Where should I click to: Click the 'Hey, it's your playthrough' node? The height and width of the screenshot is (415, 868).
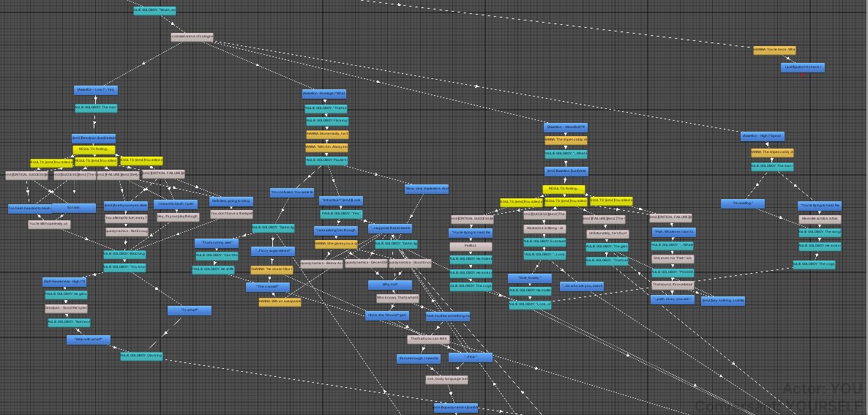pos(177,217)
